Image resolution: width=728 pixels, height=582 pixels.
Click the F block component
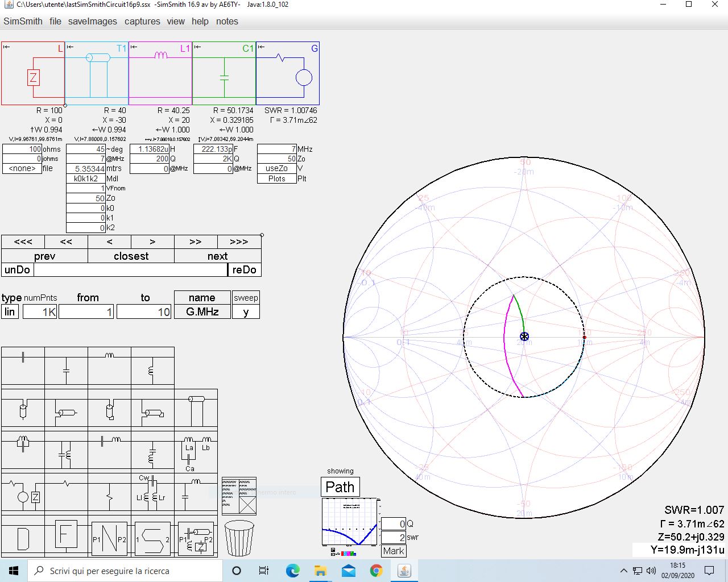66,537
